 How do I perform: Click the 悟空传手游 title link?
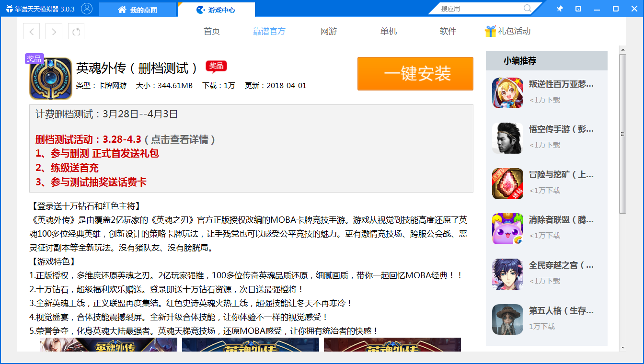(x=561, y=129)
